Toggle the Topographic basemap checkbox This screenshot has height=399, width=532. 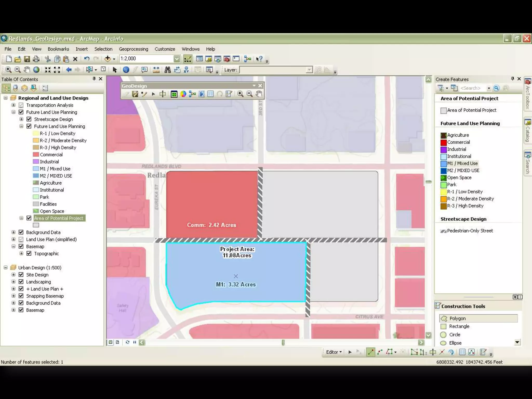pyautogui.click(x=29, y=254)
